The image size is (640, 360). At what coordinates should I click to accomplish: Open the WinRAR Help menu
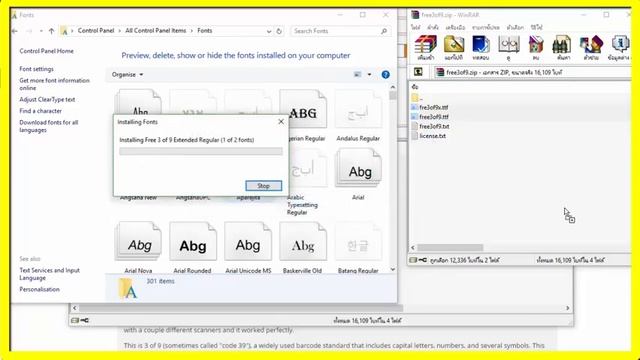537,27
